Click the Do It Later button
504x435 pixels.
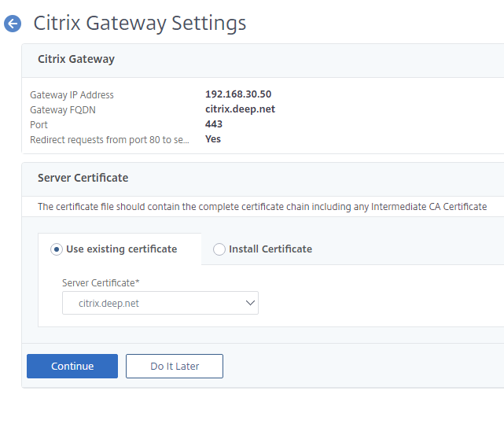point(175,366)
